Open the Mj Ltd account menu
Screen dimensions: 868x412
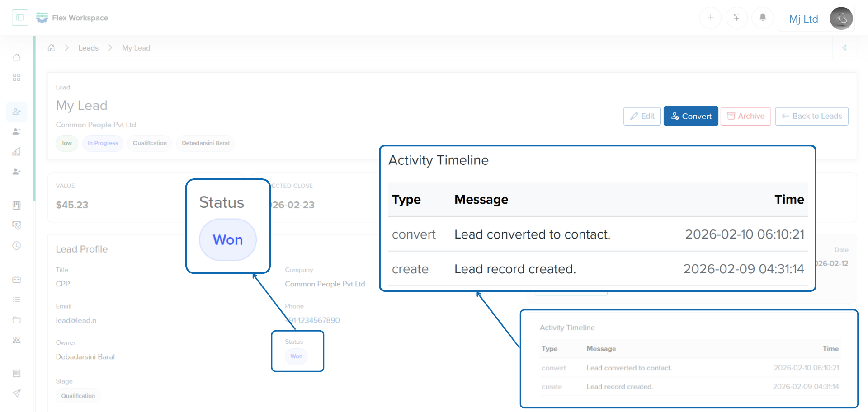(803, 19)
